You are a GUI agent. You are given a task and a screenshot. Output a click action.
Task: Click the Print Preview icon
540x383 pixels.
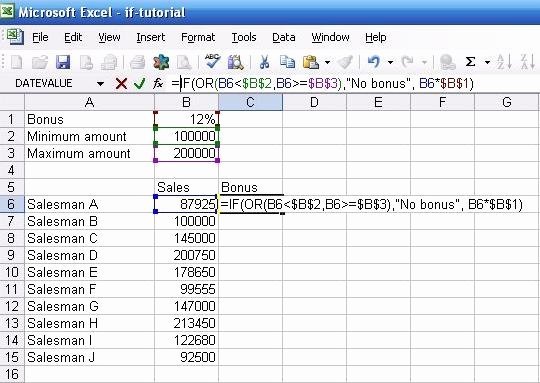184,62
